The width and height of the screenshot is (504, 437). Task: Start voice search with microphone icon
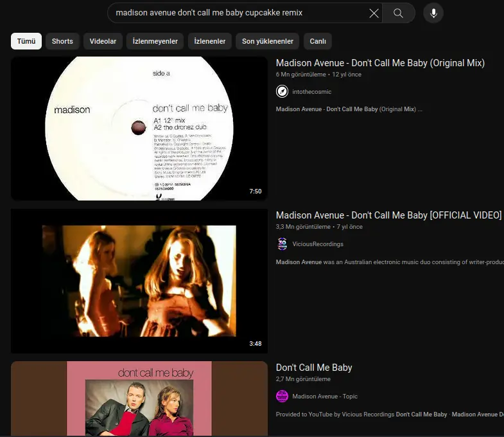click(433, 13)
